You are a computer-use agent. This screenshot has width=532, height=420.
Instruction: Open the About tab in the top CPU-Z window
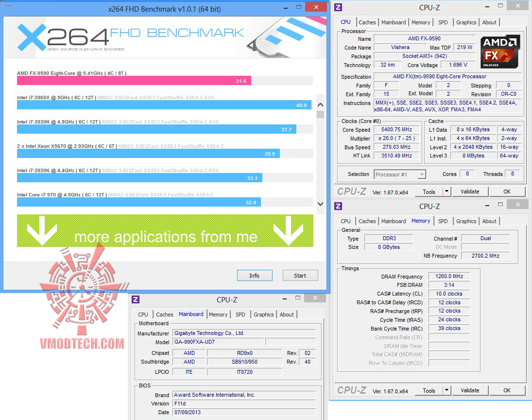(x=489, y=22)
